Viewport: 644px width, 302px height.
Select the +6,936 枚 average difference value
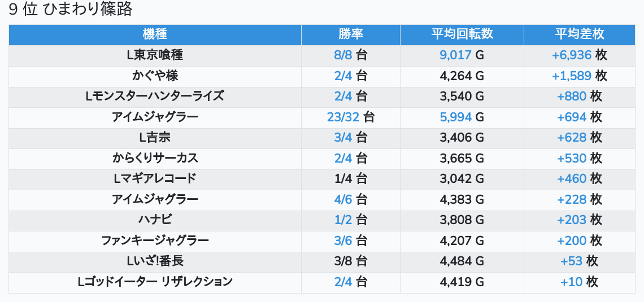[579, 55]
